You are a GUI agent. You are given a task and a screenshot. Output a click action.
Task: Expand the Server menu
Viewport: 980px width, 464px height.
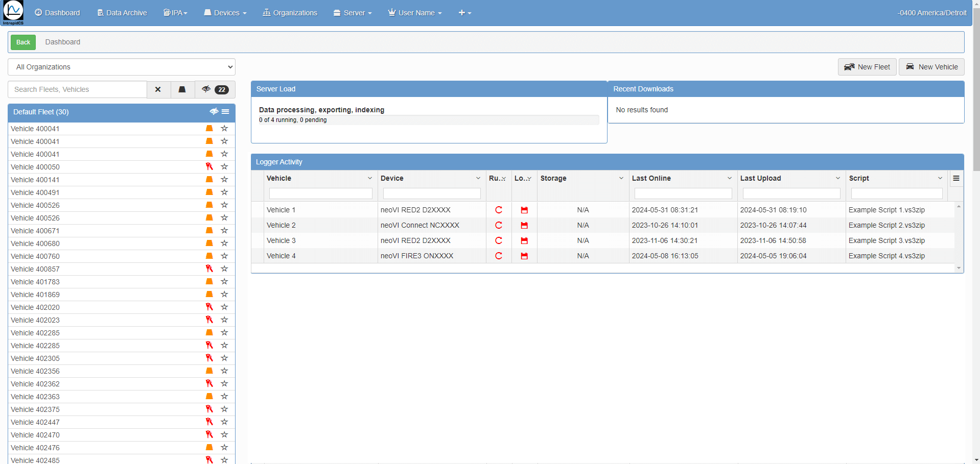pyautogui.click(x=353, y=13)
